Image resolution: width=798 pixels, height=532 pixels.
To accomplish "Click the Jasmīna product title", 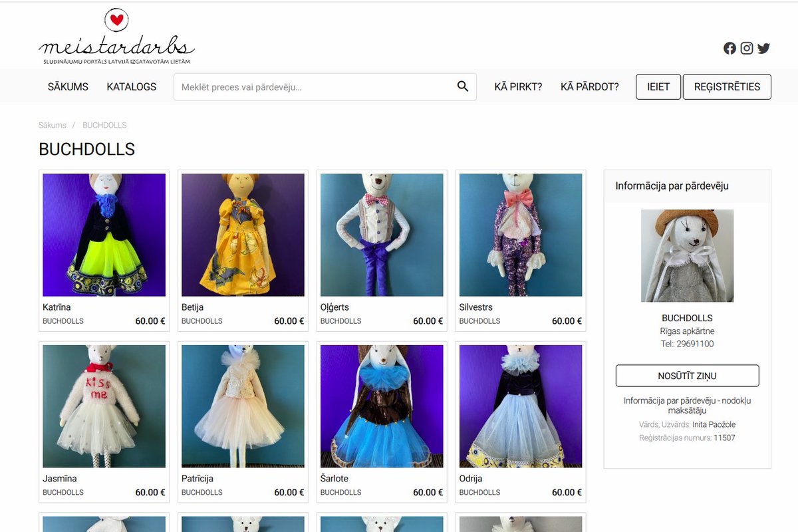I will pyautogui.click(x=60, y=478).
